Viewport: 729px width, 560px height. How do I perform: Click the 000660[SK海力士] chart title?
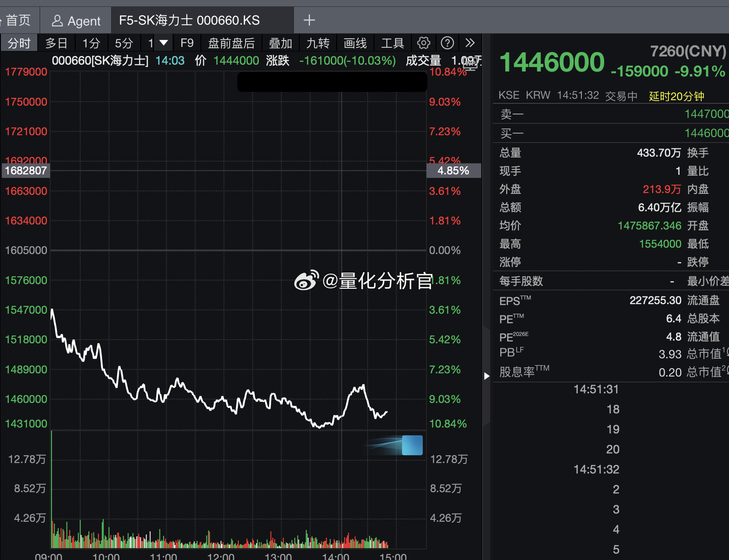[100, 61]
